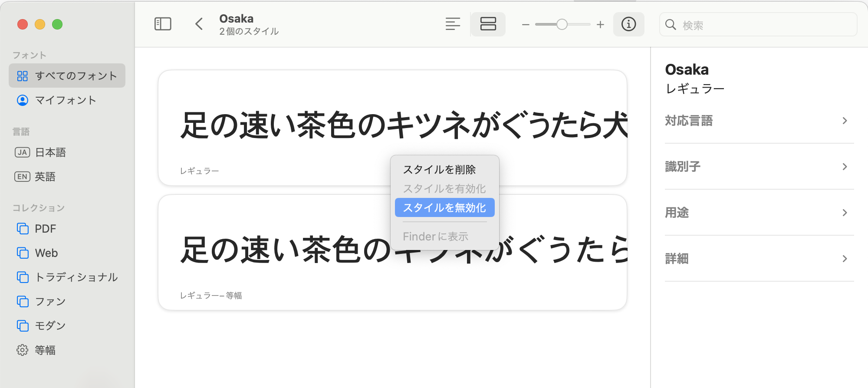The width and height of the screenshot is (868, 388).
Task: Select すべてのフォント in the sidebar
Action: (x=67, y=76)
